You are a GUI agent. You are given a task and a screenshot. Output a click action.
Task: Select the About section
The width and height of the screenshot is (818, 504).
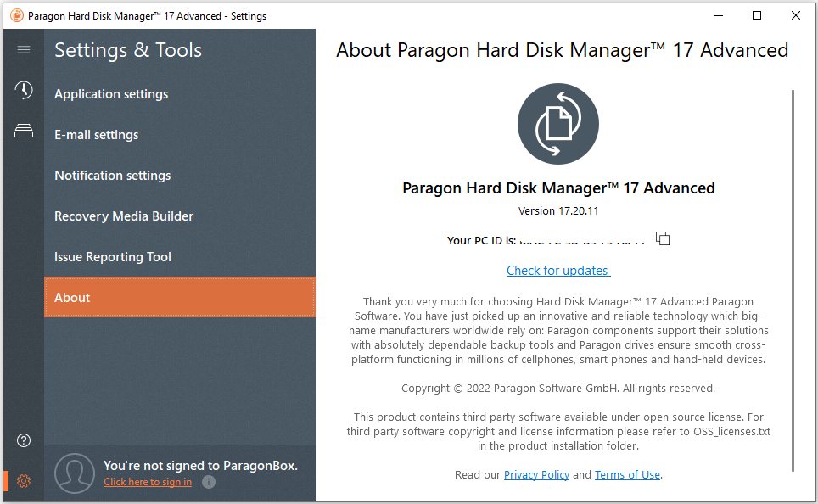[72, 298]
